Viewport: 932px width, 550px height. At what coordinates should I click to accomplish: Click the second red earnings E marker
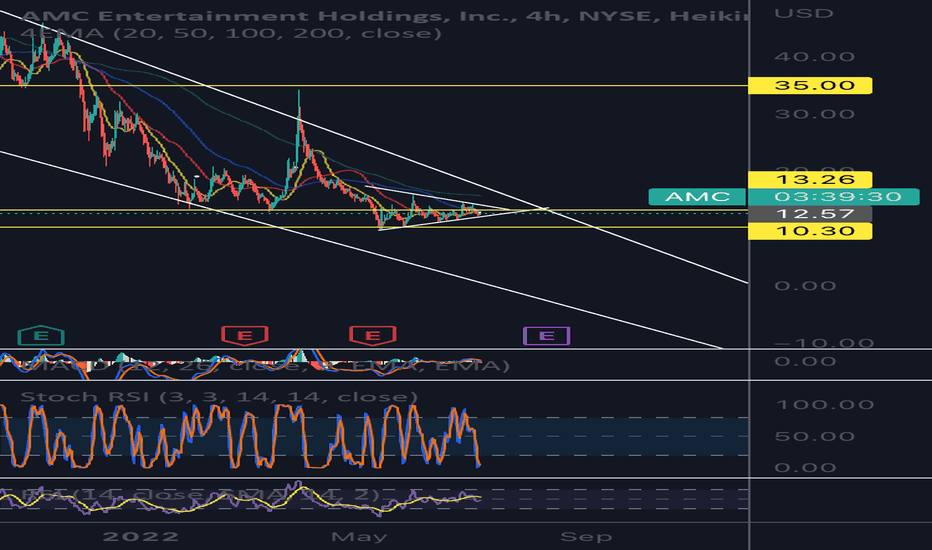373,336
